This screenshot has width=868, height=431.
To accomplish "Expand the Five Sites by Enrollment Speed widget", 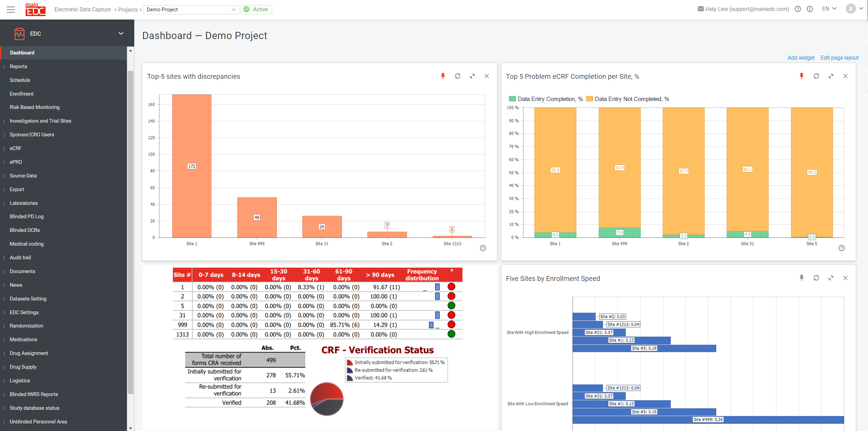I will (831, 278).
